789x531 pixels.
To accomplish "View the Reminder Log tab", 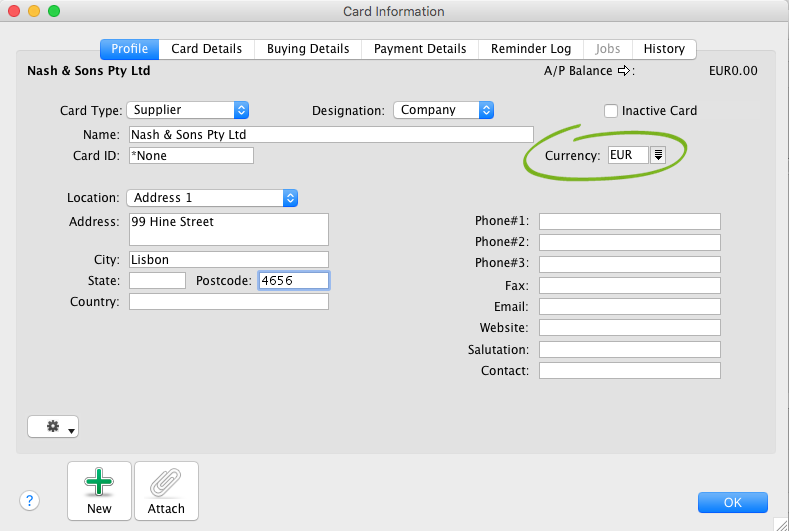I will (531, 49).
